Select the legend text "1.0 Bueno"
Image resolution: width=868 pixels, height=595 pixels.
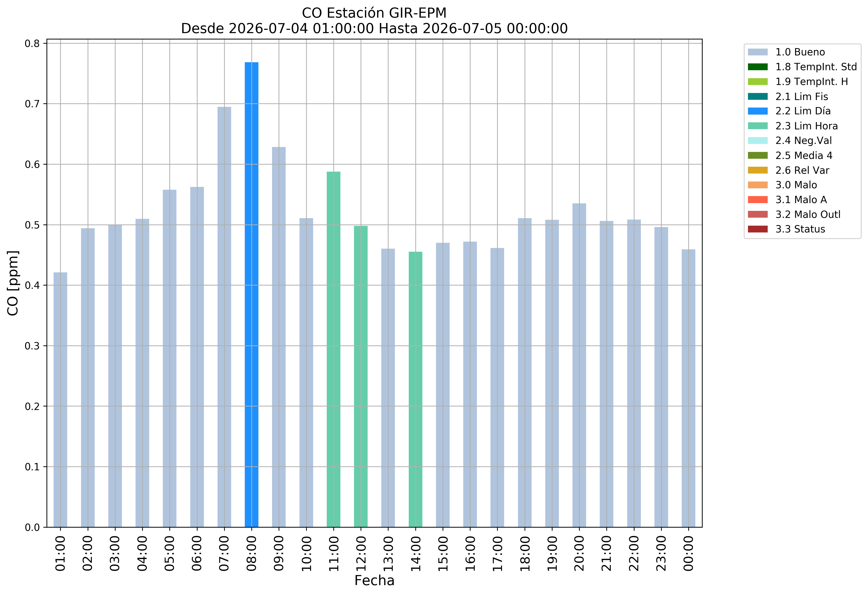(800, 52)
